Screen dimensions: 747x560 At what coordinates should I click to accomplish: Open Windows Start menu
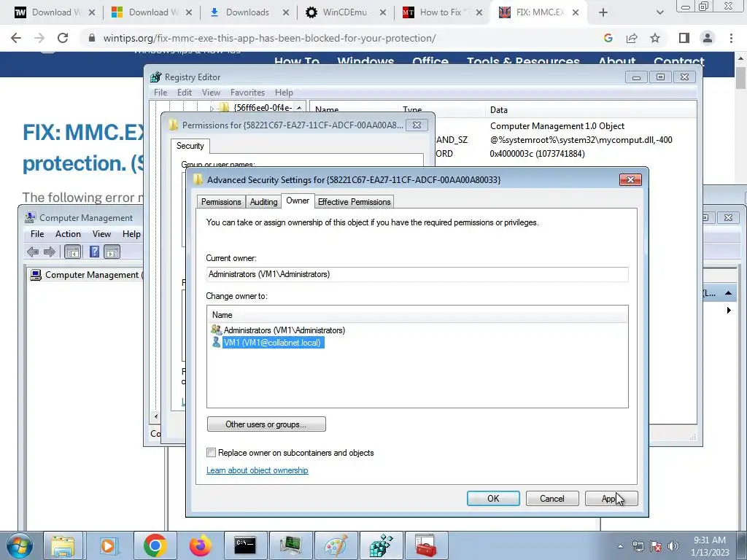pyautogui.click(x=19, y=545)
